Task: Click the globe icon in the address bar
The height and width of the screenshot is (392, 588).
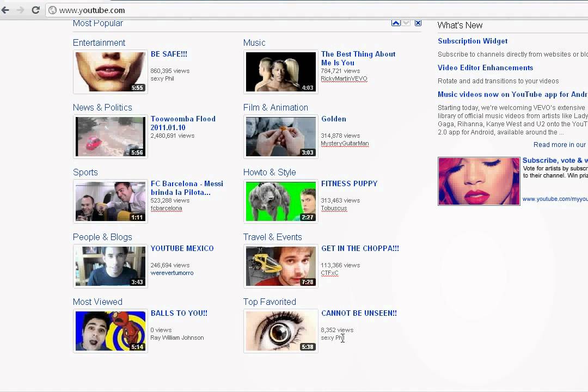Action: point(53,10)
